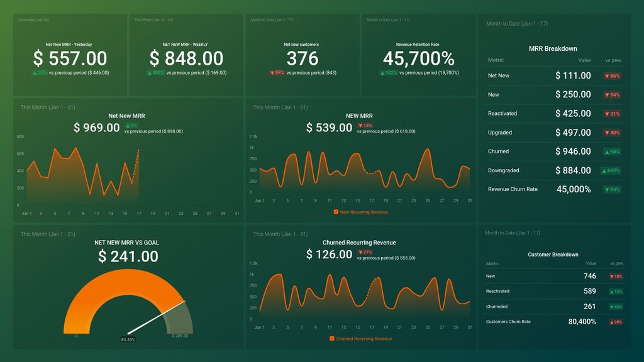This screenshot has width=644, height=362.
Task: Select the $969.00 value in Net New MRR chart
Action: coord(96,128)
